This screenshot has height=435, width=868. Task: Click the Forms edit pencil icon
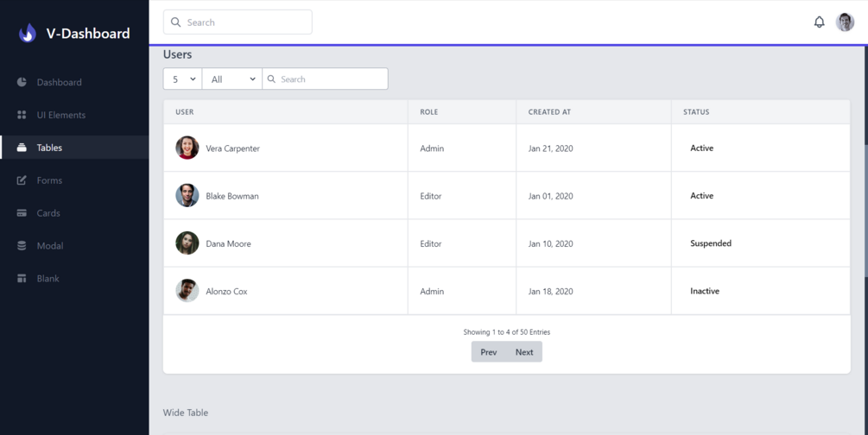[x=22, y=180]
